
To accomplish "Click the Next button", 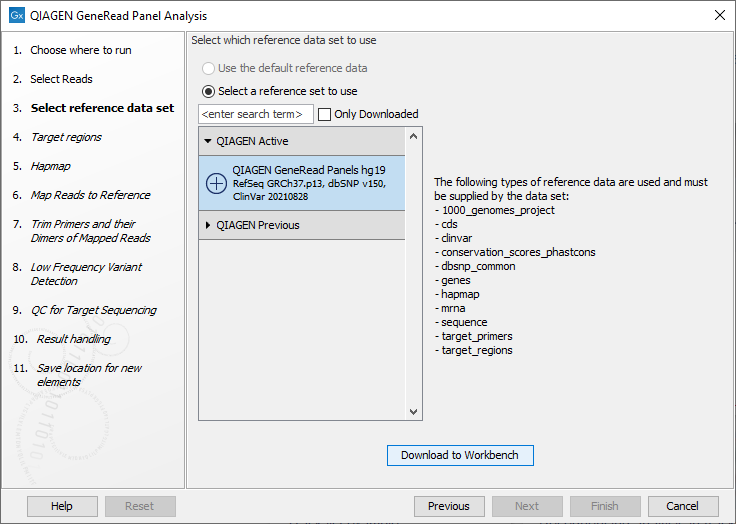I will pyautogui.click(x=527, y=506).
